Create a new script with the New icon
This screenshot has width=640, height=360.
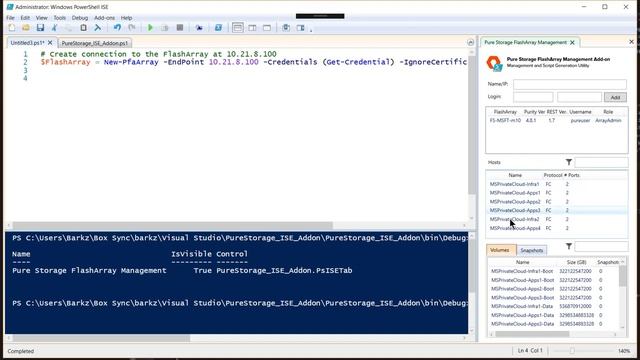[12, 28]
